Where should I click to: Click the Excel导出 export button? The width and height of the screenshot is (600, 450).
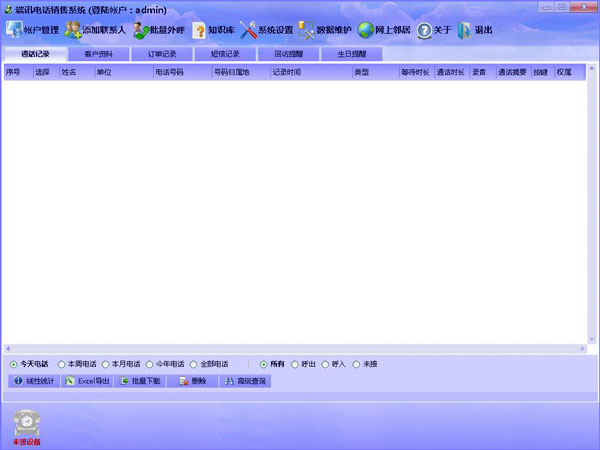coord(87,381)
